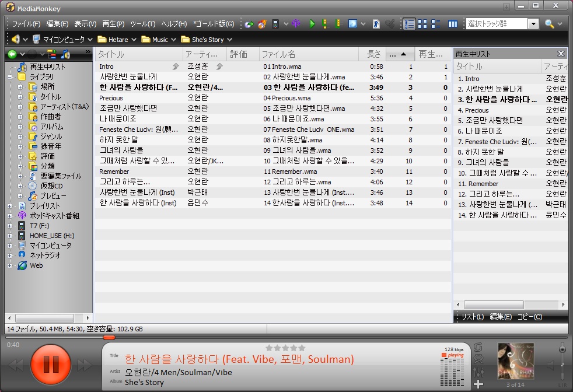
Task: Select ネットラジオ in the tree
Action: [x=46, y=256]
